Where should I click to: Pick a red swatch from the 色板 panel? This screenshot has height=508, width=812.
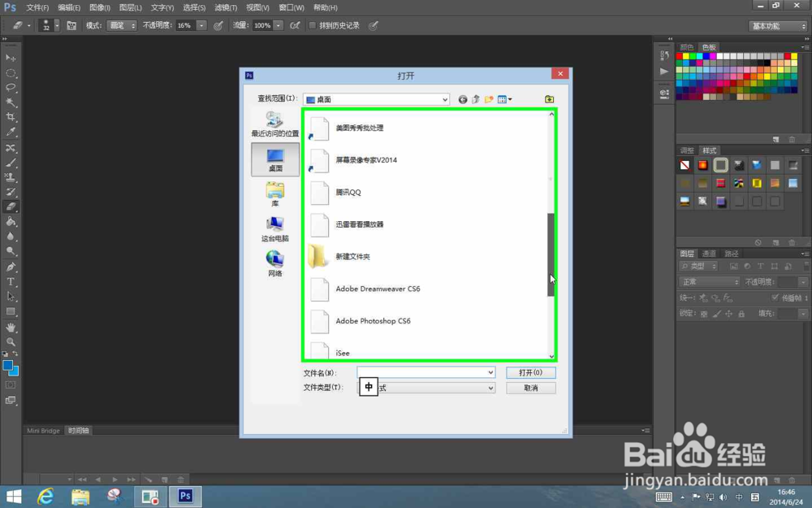click(x=678, y=56)
